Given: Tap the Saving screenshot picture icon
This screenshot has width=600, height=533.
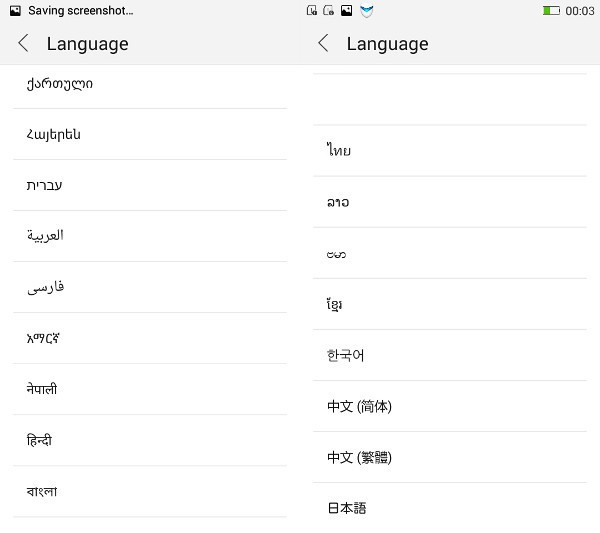Looking at the screenshot, I should (x=15, y=10).
